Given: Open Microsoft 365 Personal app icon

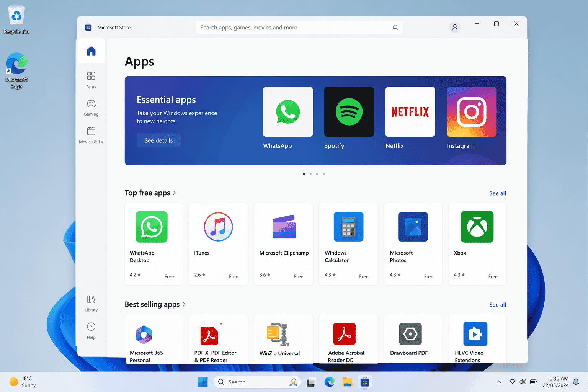Looking at the screenshot, I should (x=144, y=334).
